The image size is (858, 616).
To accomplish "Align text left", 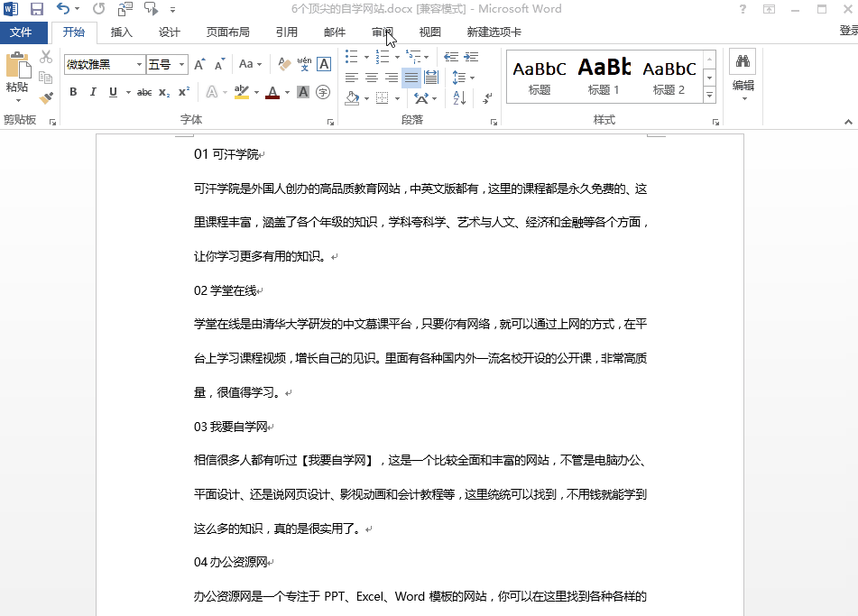I will [352, 78].
